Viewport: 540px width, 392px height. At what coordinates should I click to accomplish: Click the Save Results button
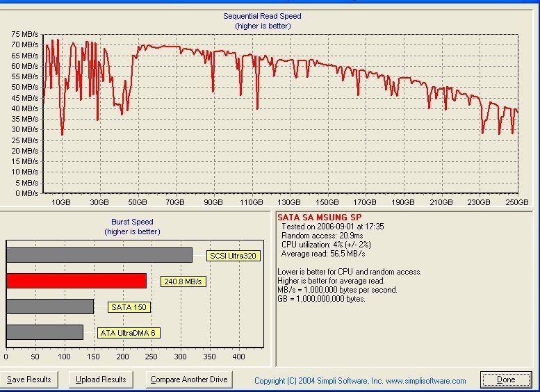point(29,379)
